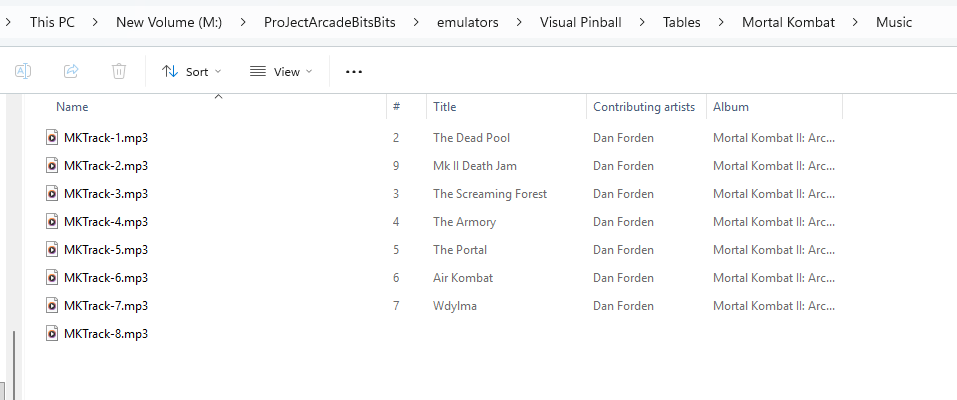Screen dimensions: 957x400
Task: Open the View dropdown menu
Action: (281, 71)
